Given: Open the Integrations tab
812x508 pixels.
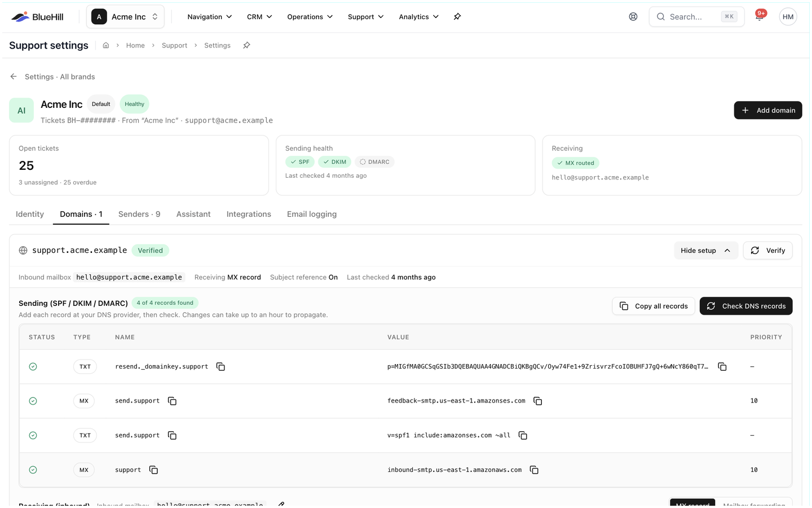Looking at the screenshot, I should 249,214.
